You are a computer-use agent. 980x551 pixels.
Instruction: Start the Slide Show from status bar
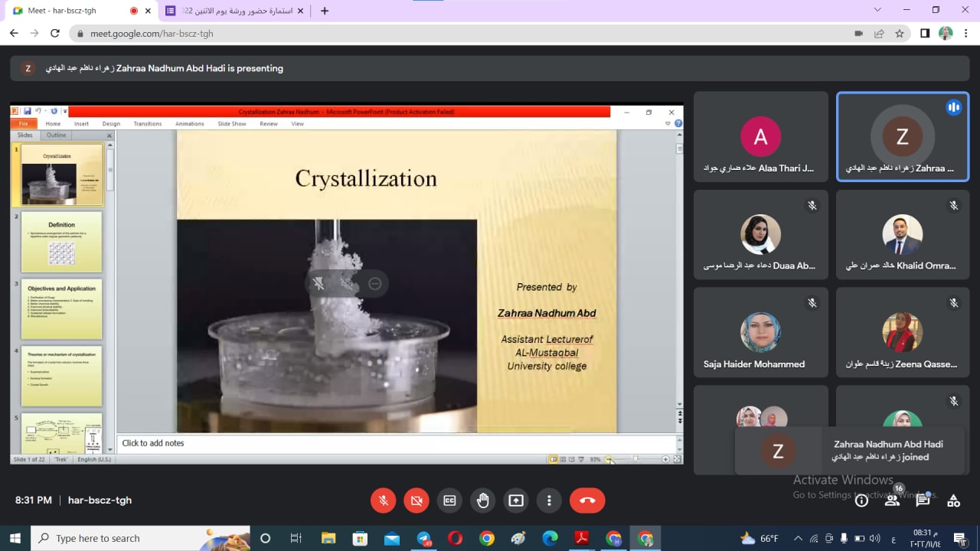click(x=580, y=458)
